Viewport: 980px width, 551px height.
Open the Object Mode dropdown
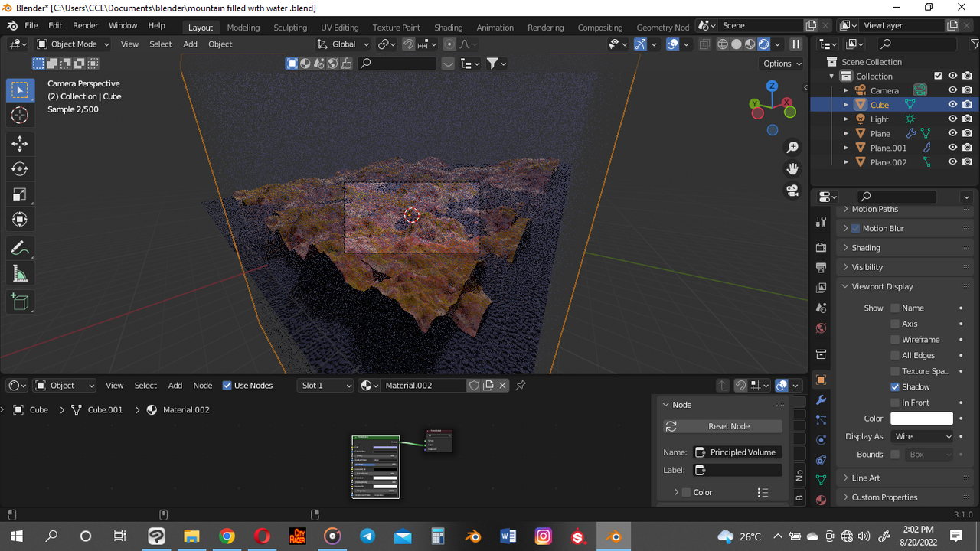point(73,44)
